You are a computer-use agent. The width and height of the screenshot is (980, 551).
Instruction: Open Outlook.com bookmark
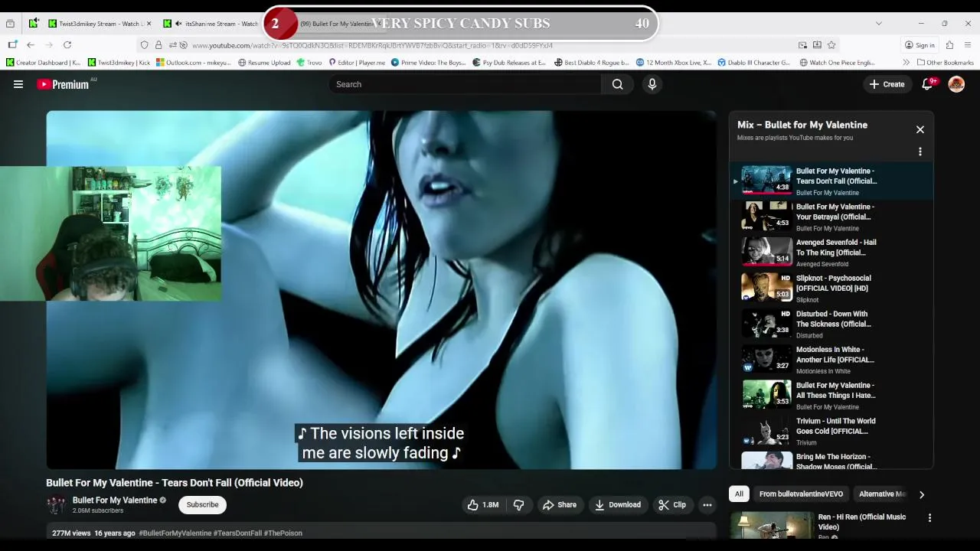(194, 63)
